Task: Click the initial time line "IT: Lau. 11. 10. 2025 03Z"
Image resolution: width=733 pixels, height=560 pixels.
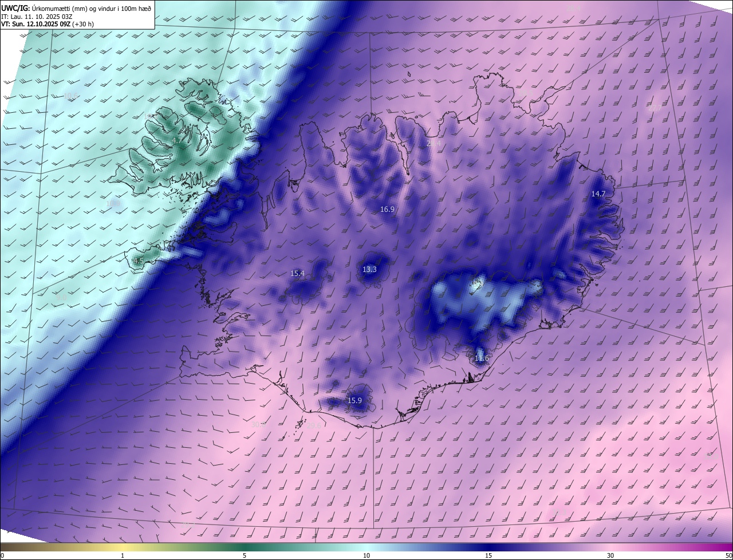Action: (x=37, y=17)
